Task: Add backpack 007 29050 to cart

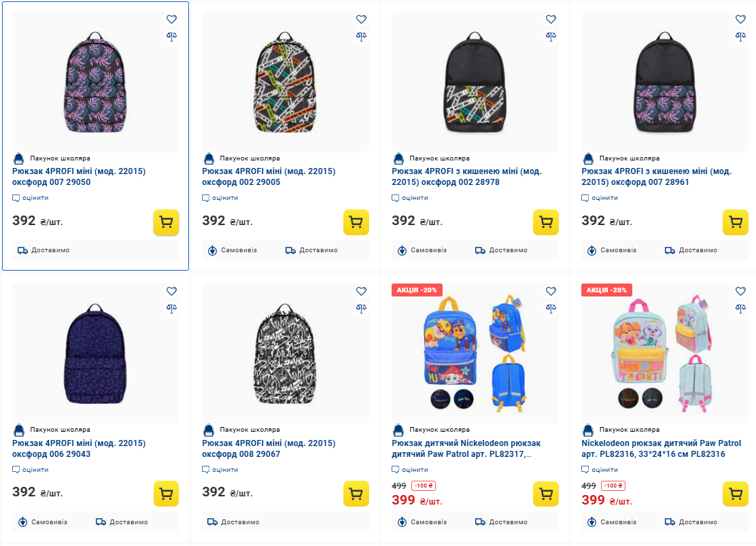Action: [166, 222]
